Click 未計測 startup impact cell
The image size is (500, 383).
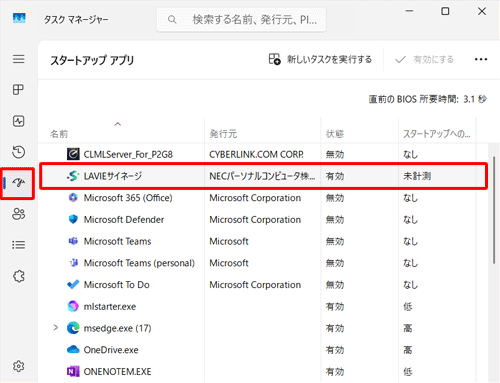pos(417,176)
